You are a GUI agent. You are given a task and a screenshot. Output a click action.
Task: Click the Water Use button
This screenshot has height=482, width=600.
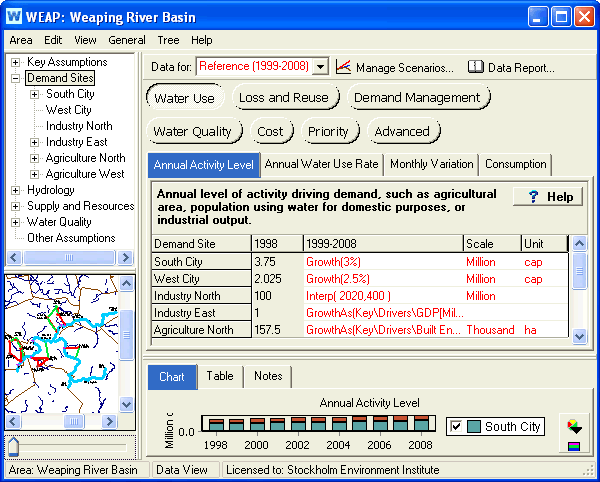tap(184, 98)
